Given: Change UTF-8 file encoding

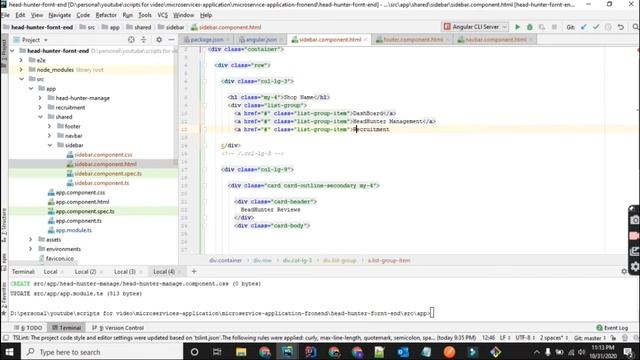Looking at the screenshot, I should point(525,338).
